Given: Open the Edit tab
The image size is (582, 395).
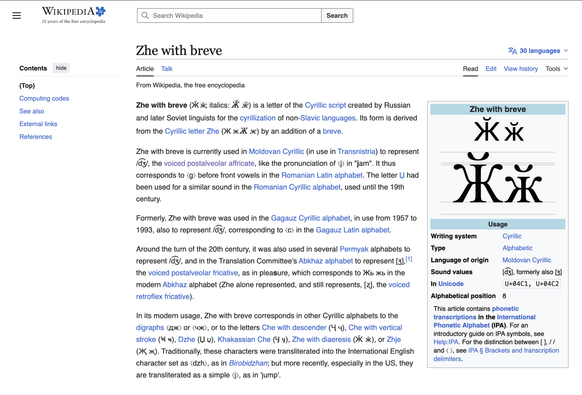Looking at the screenshot, I should pos(491,69).
